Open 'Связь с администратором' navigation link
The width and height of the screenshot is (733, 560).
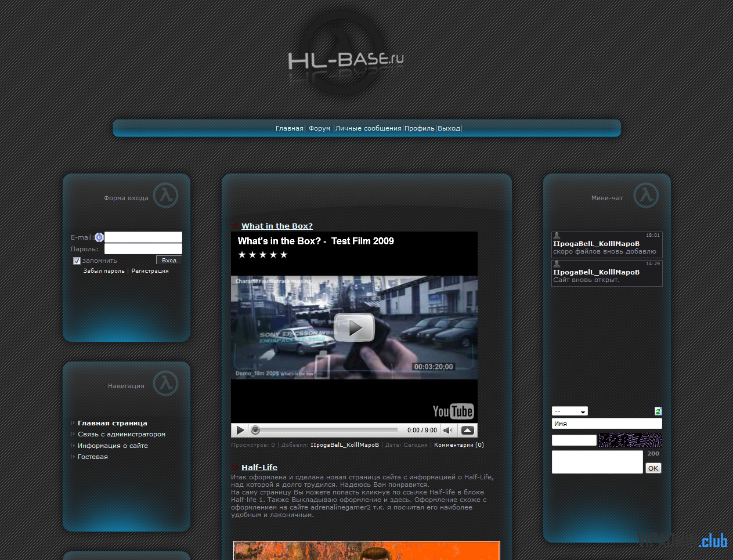click(121, 434)
